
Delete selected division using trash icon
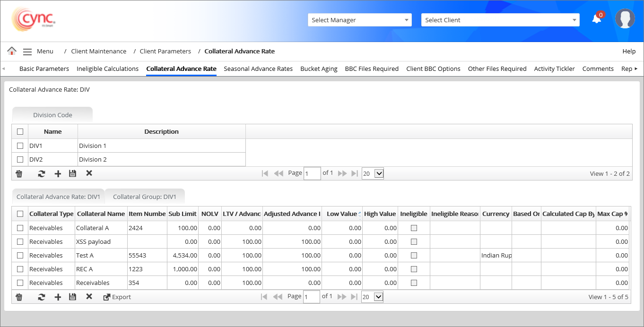tap(19, 173)
